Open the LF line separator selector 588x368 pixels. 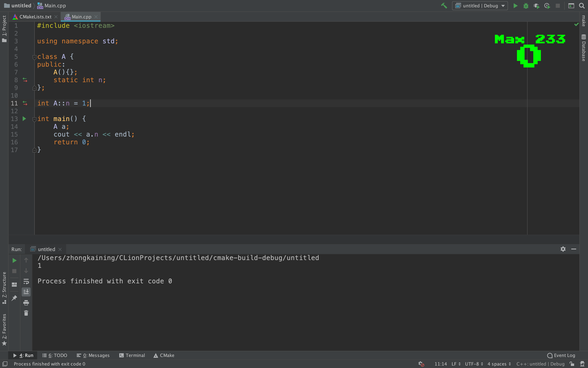[456, 364]
